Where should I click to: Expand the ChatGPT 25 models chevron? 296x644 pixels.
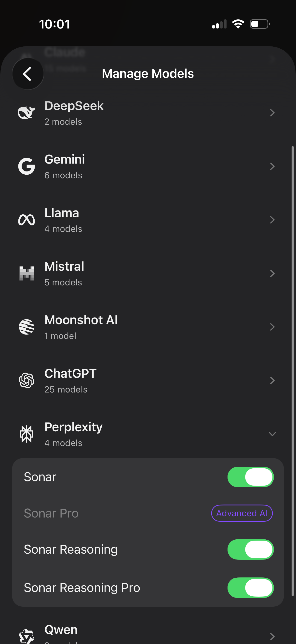tap(272, 380)
